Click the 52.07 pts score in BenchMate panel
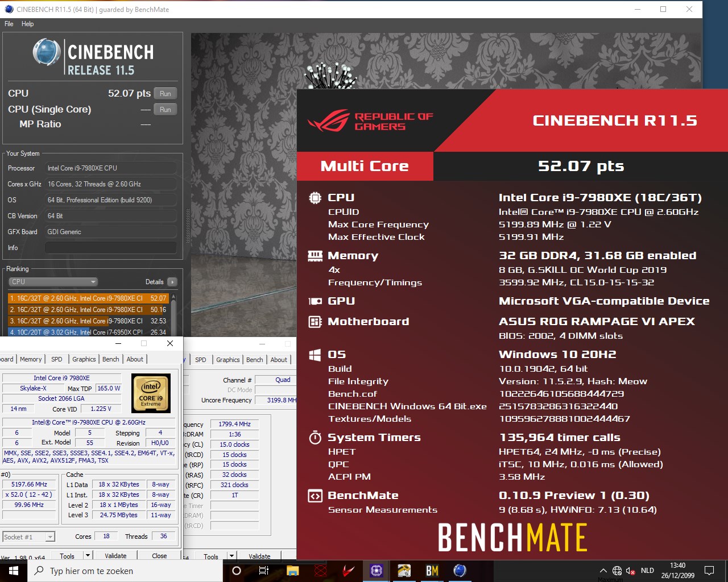728x582 pixels. coord(581,166)
